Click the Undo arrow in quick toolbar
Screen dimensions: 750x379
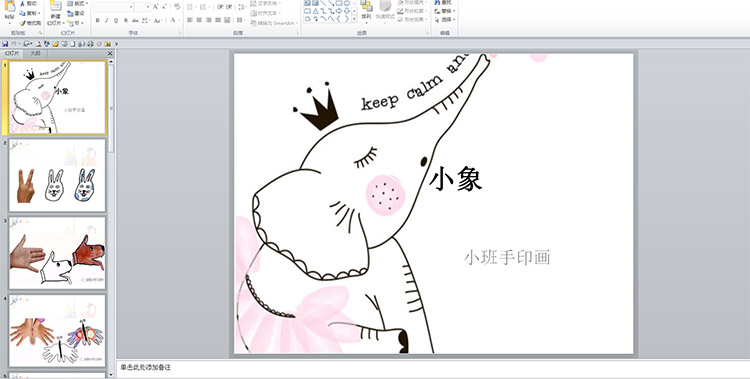coord(14,44)
